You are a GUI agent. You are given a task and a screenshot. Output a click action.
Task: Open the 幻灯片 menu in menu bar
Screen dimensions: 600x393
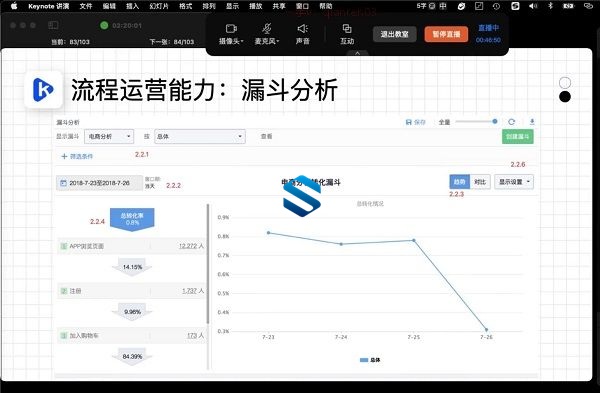[159, 6]
